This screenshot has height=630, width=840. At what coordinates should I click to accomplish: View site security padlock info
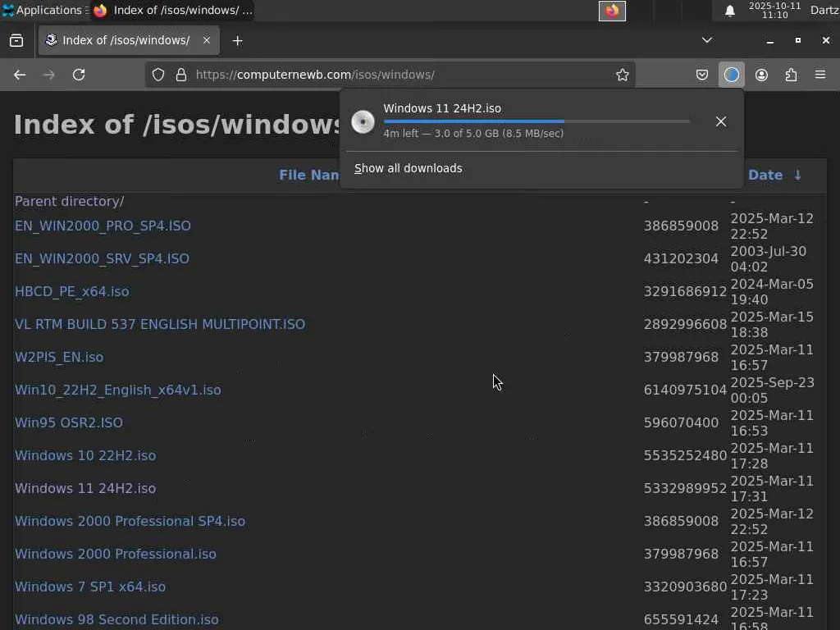pyautogui.click(x=181, y=75)
